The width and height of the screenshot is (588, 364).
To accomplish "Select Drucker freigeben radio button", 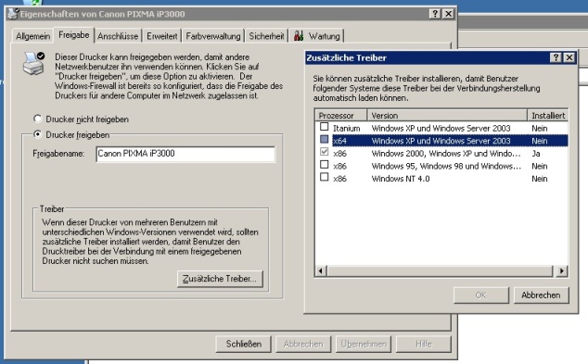I will (x=37, y=134).
